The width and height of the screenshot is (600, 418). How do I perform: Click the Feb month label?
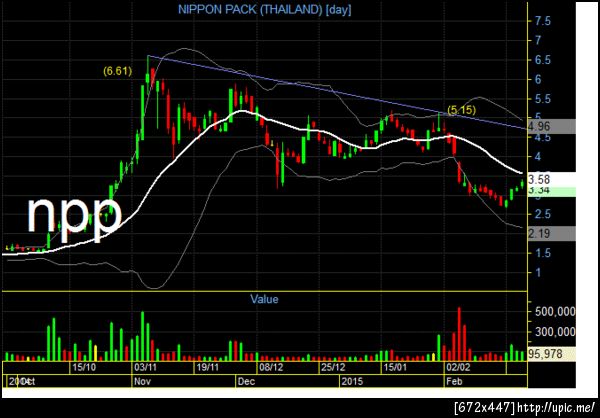coord(455,382)
